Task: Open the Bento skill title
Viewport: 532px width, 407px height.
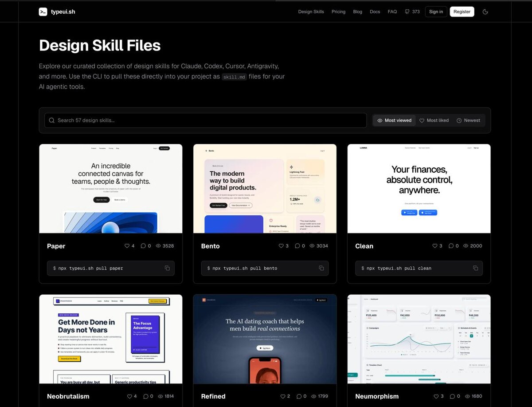Action: (x=210, y=246)
